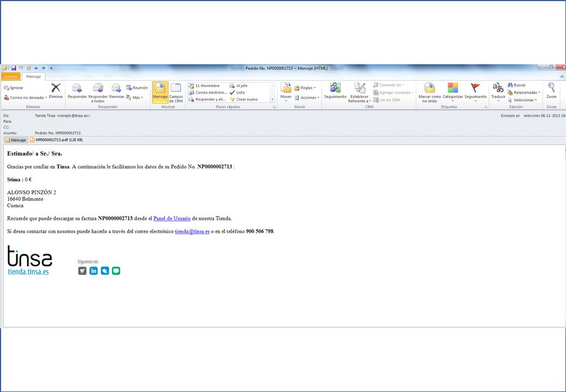Screen dimensions: 566x392
Task: Customize Quick Access Toolbar dropdown arrow
Action: click(51, 68)
